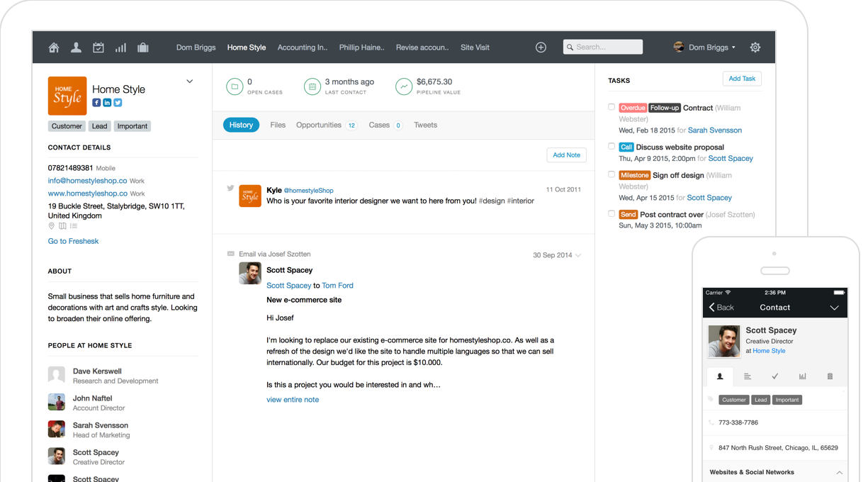Open the People and contacts icon
Viewport: 868px width, 482px height.
76,47
